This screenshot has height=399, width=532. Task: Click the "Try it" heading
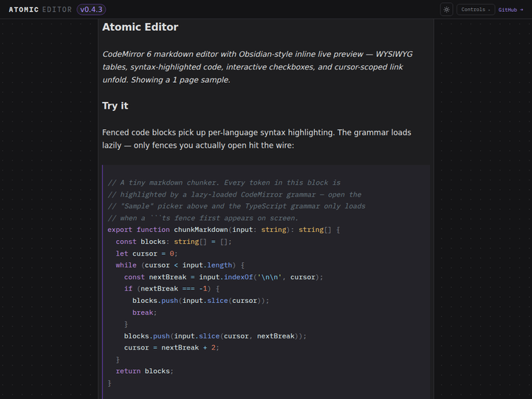tap(115, 106)
